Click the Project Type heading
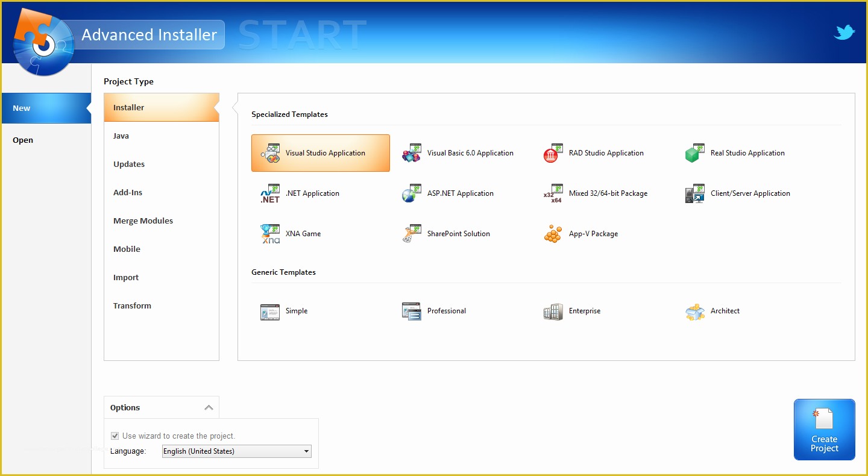 click(128, 82)
